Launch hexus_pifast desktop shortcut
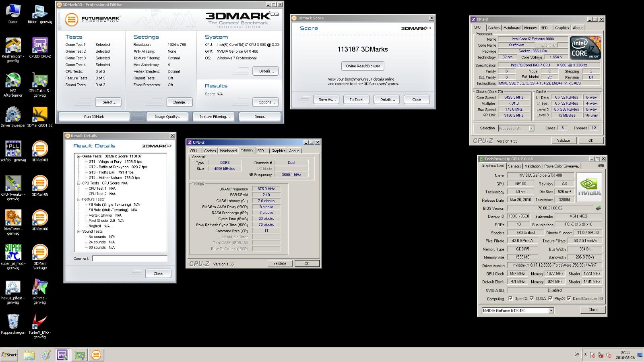The width and height of the screenshot is (644, 362). coord(13,292)
